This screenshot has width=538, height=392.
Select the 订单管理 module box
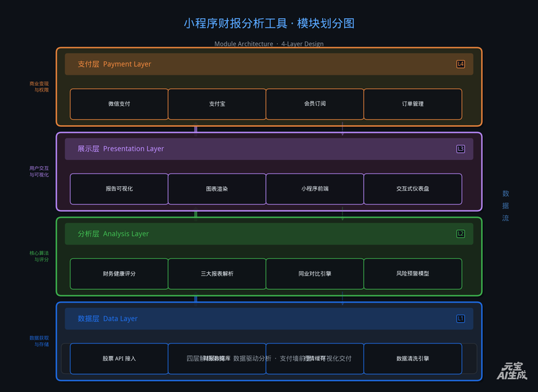413,104
